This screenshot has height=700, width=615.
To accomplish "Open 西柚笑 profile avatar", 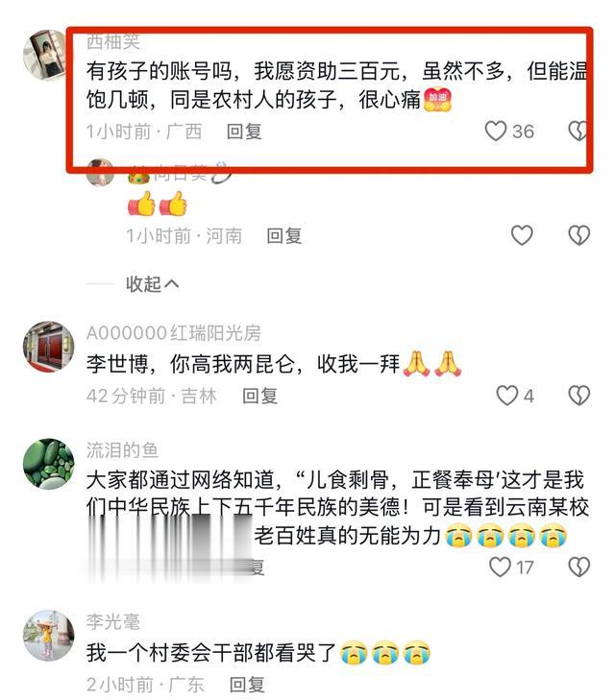I will tap(45, 55).
